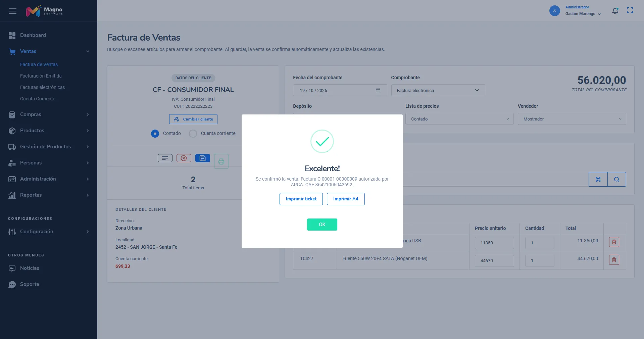Click the Productos box icon

tap(12, 131)
